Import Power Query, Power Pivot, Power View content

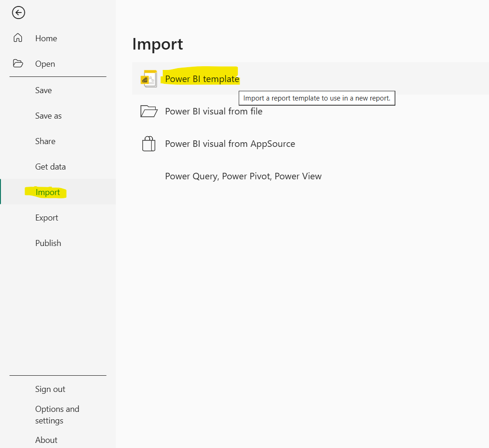[x=243, y=176]
